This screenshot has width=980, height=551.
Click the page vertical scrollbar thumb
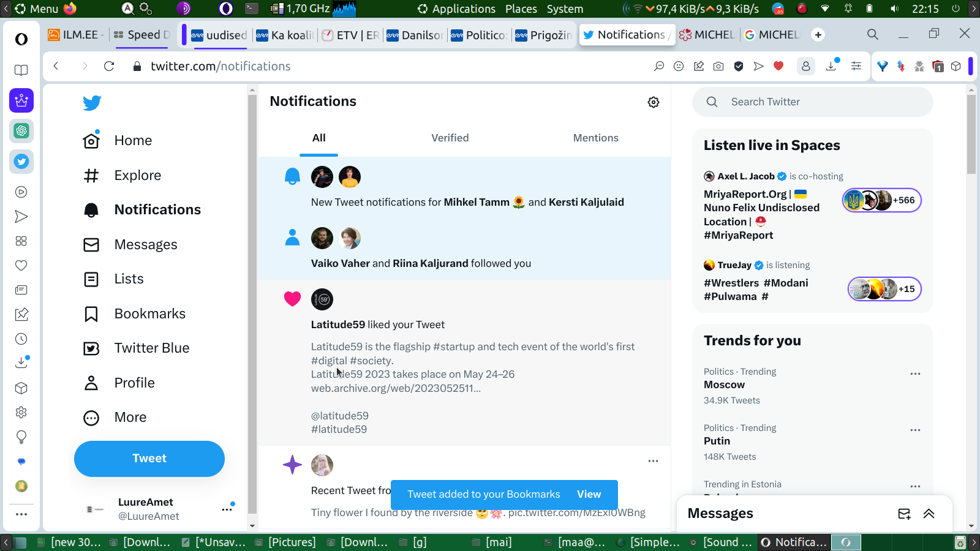(x=971, y=135)
